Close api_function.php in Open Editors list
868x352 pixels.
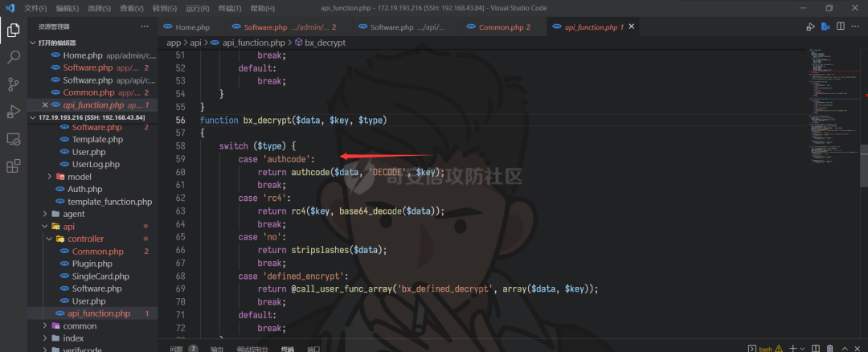tap(45, 105)
